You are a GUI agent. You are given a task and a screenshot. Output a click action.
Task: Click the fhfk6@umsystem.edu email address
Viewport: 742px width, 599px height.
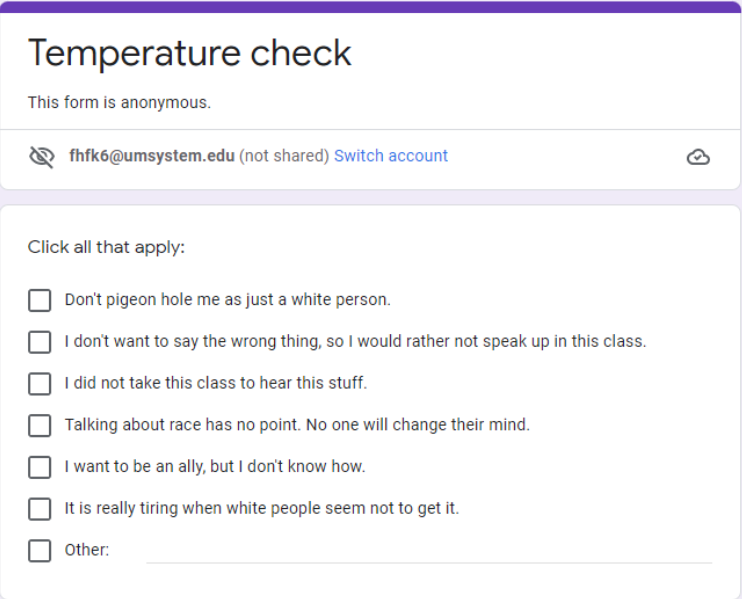point(152,156)
